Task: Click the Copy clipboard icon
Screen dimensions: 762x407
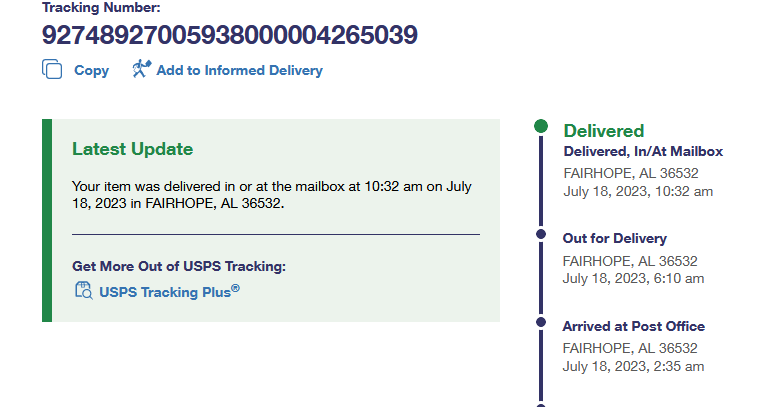Action: [x=52, y=70]
